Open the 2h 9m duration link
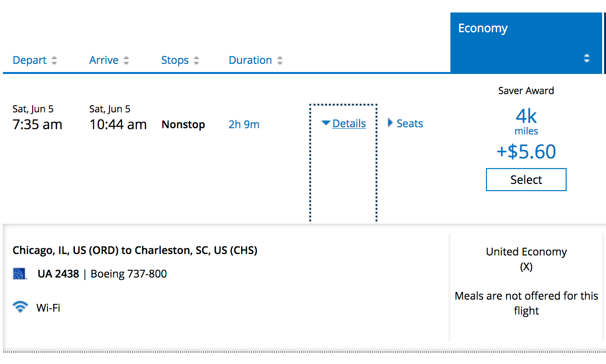Viewport: 606px width, 364px height. click(244, 125)
